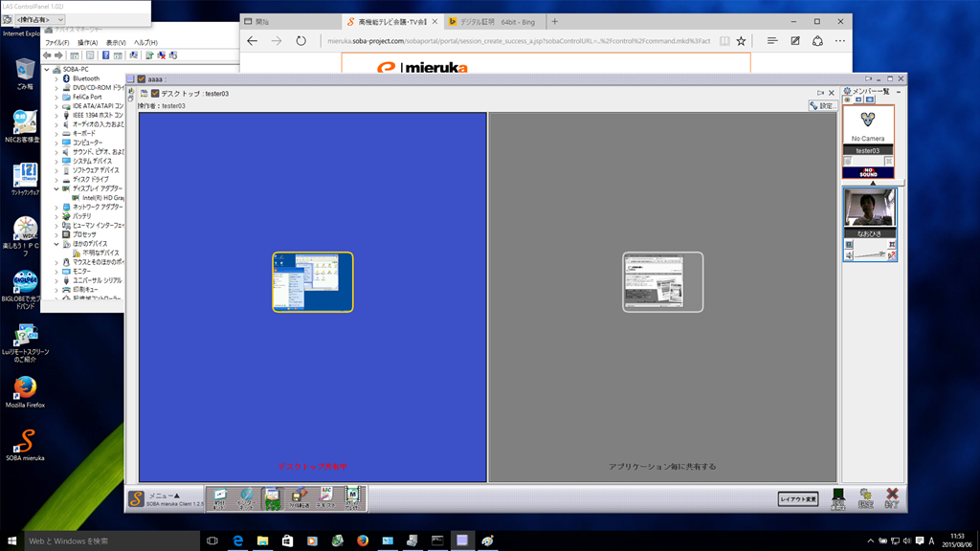This screenshot has height=551, width=980.
Task: Collapse the member list panel toggle arrow
Action: point(873,183)
